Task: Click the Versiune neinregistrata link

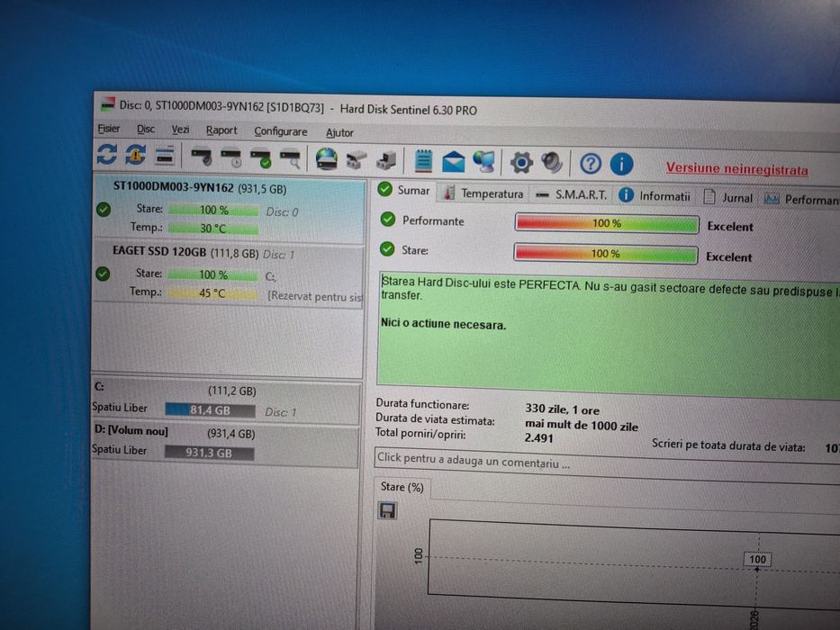Action: click(737, 169)
